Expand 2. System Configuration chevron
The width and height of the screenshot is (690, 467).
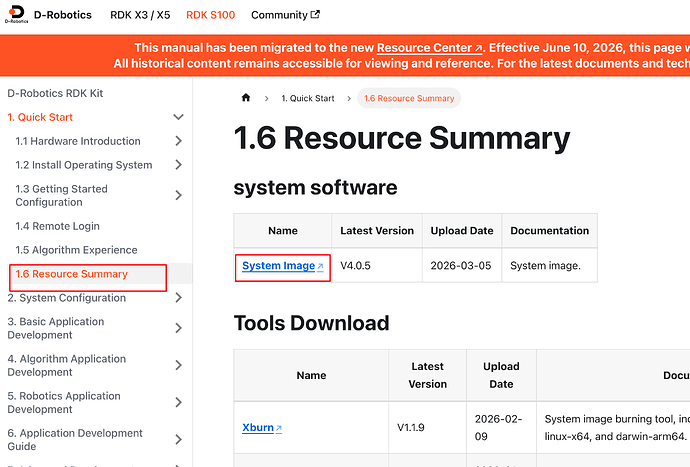click(x=178, y=298)
